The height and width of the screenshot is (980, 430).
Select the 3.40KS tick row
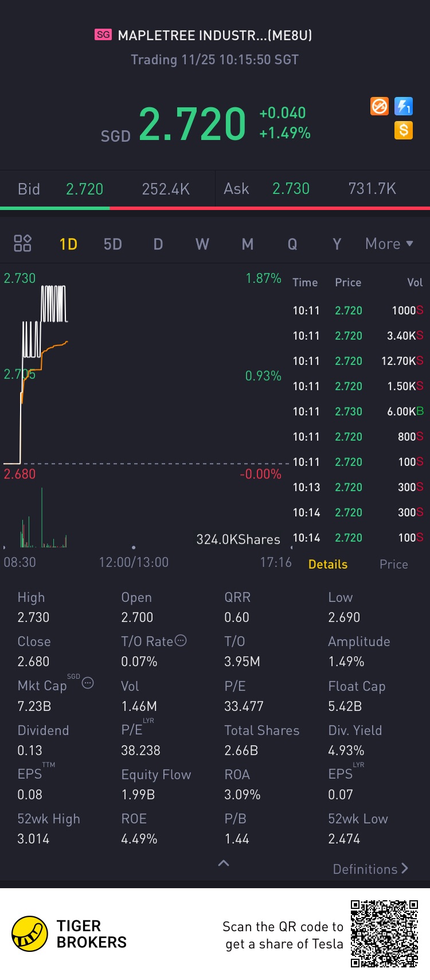(358, 336)
